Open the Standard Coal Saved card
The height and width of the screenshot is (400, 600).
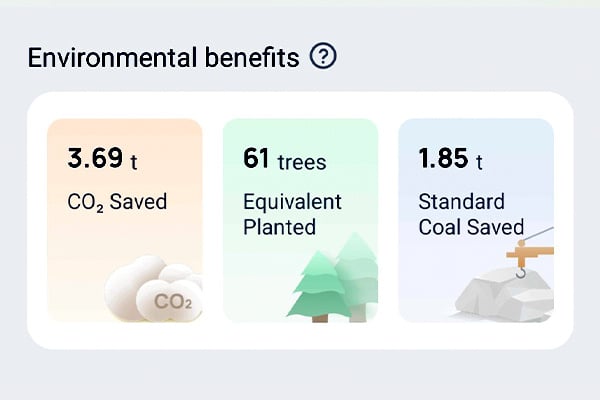pyautogui.click(x=476, y=220)
